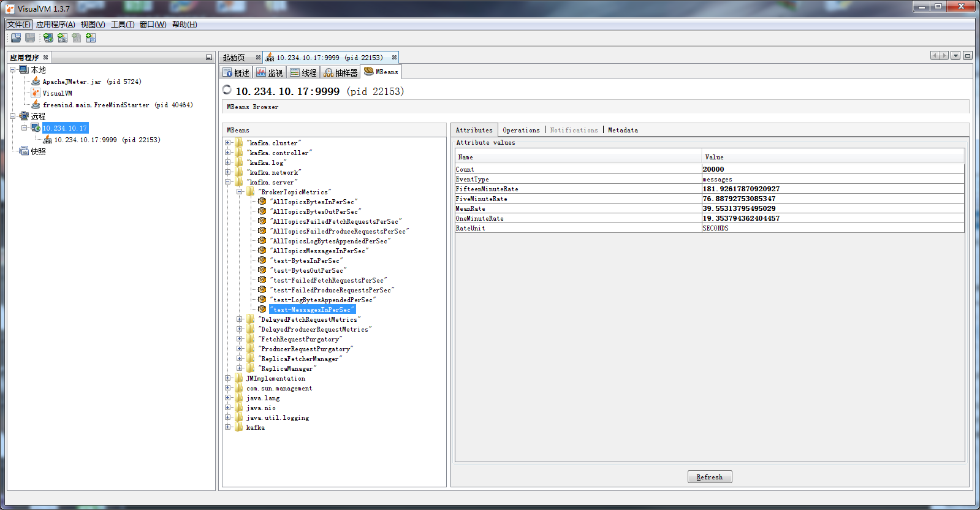Open the Metadata tab
This screenshot has height=510, width=980.
point(623,130)
